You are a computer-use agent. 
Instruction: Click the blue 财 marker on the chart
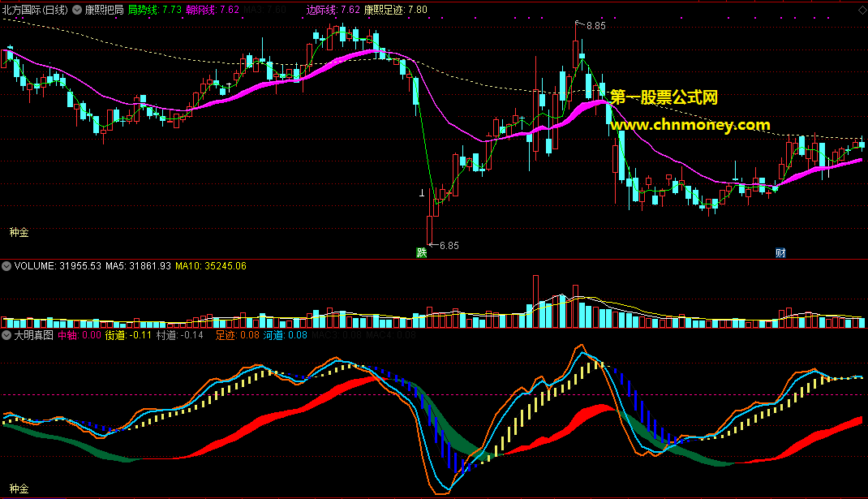coord(780,252)
